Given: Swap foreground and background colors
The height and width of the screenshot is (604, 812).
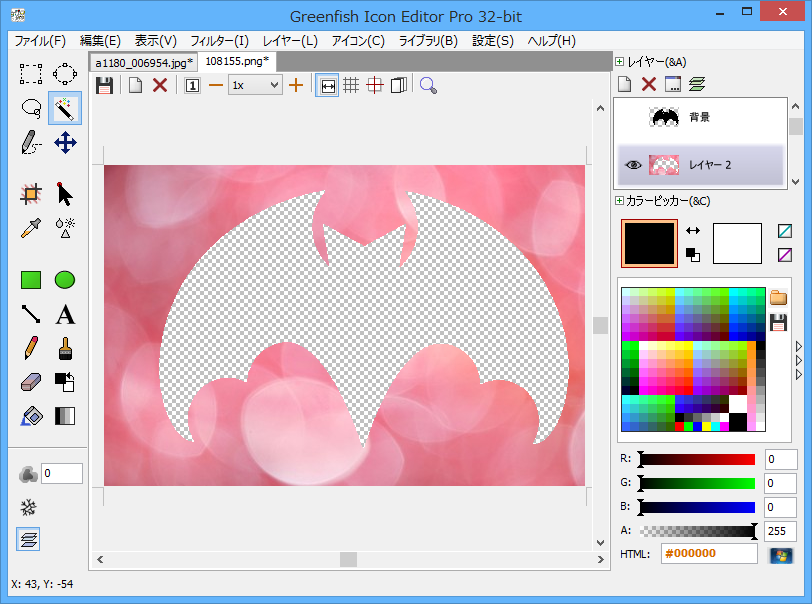Looking at the screenshot, I should click(x=693, y=231).
